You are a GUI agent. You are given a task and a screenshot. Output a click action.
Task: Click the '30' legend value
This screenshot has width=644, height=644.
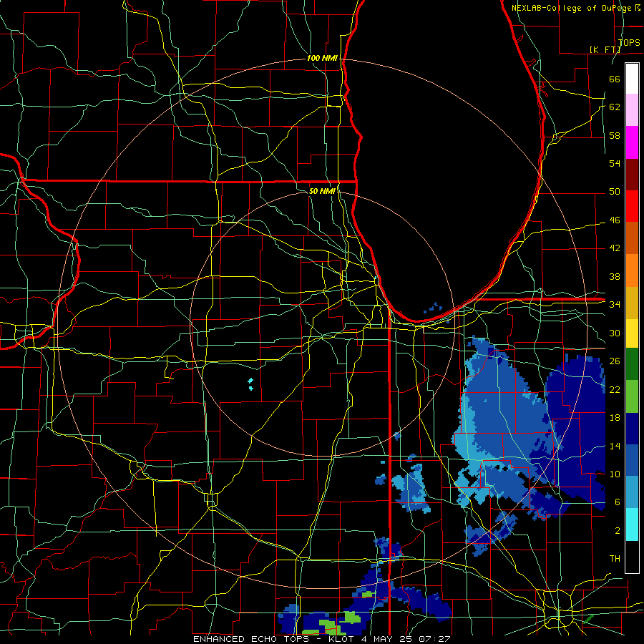pos(615,333)
